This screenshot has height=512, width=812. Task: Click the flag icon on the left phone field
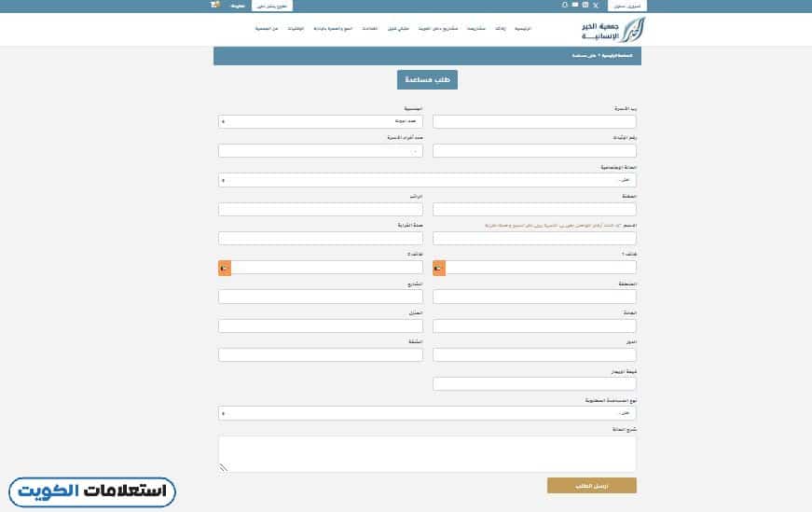pos(224,269)
